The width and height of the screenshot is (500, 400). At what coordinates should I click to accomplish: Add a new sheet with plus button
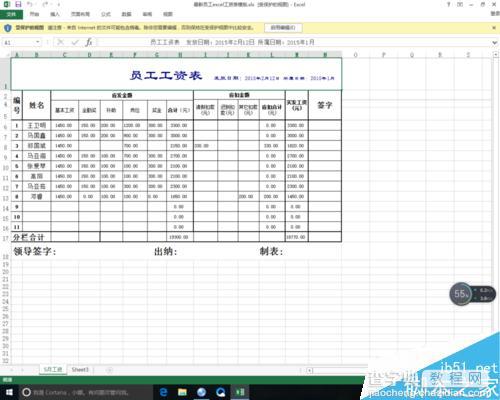[109, 370]
